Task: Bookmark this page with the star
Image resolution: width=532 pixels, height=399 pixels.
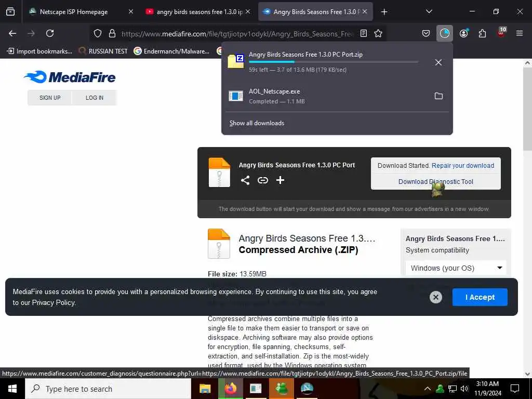Action: [x=378, y=33]
